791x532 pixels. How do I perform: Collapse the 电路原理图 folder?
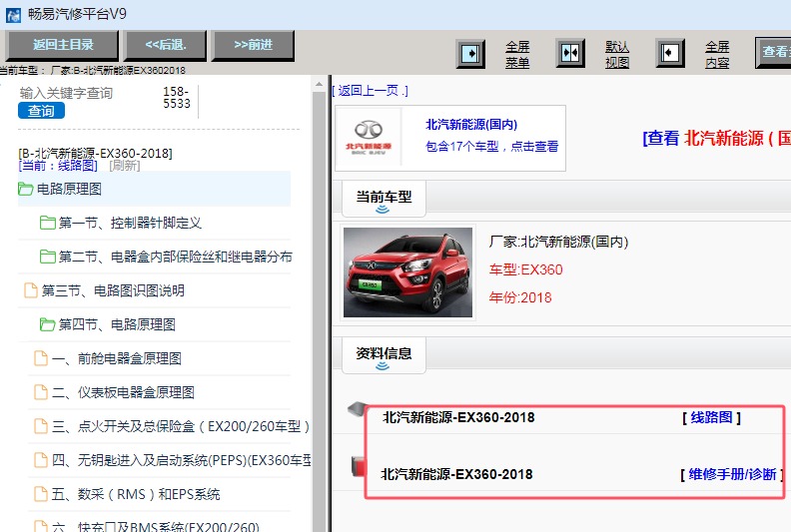(154, 189)
